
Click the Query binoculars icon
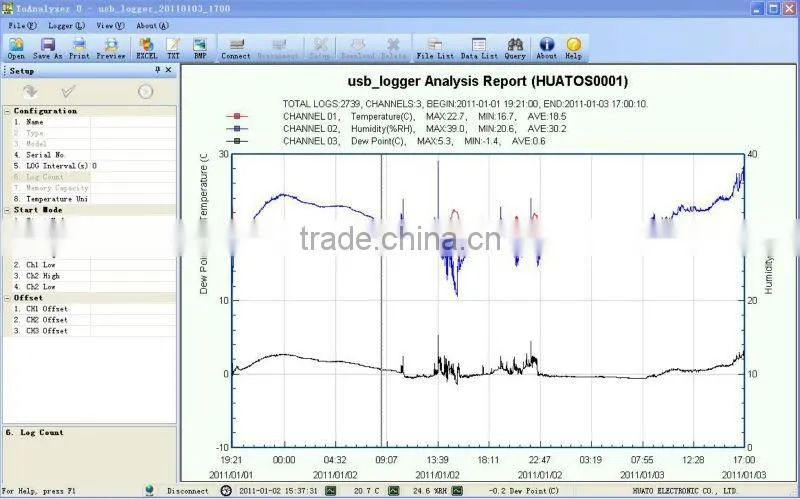click(x=515, y=44)
